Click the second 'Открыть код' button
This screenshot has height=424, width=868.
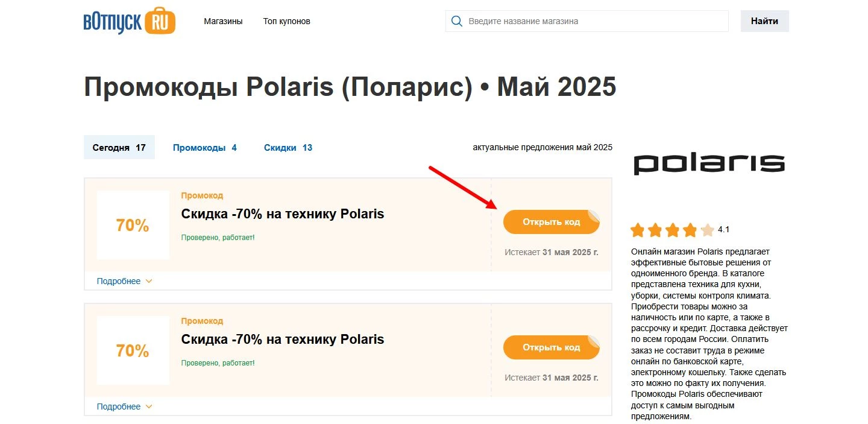551,347
